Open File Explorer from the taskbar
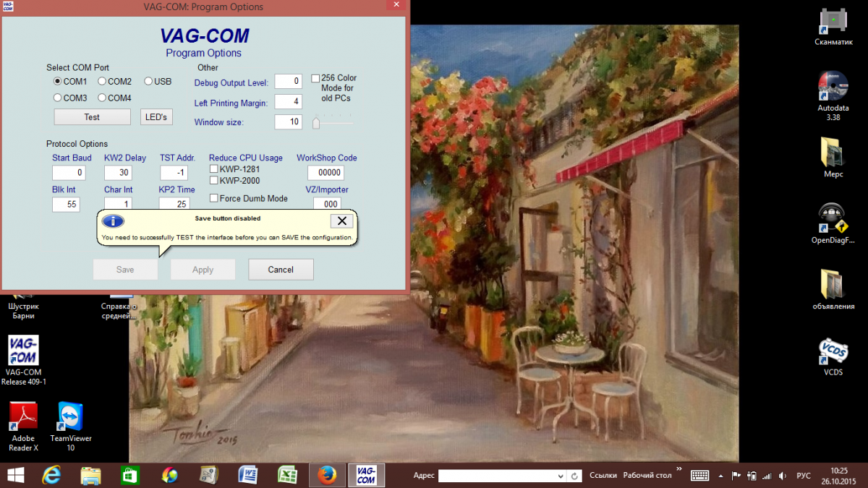Image resolution: width=868 pixels, height=488 pixels. 90,475
